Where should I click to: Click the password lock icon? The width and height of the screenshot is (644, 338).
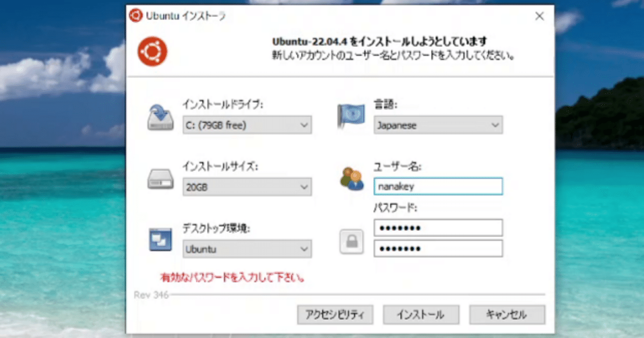(x=351, y=241)
